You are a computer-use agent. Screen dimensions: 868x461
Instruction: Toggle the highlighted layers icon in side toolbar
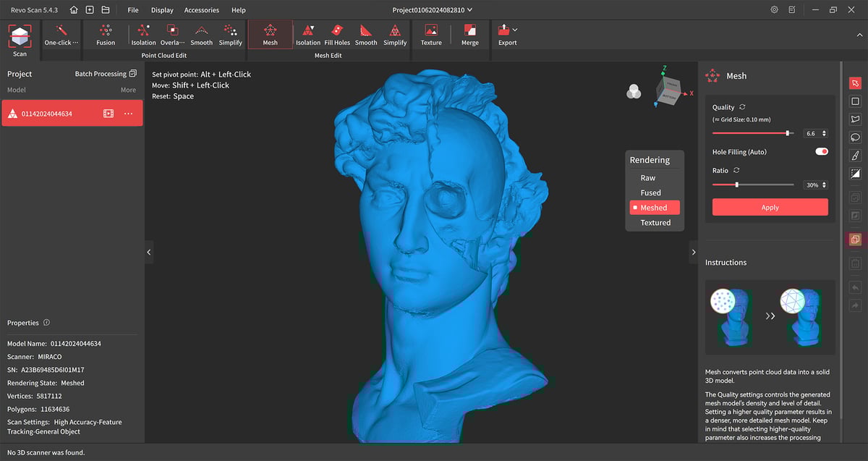(855, 240)
